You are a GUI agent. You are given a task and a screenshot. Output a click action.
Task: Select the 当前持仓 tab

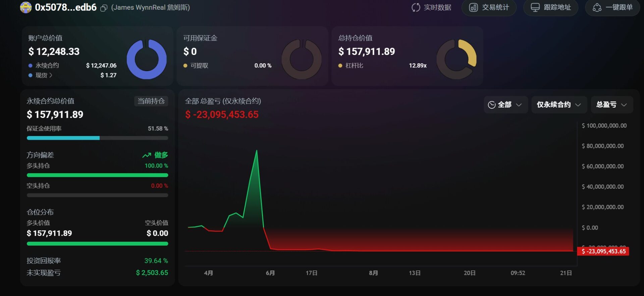pyautogui.click(x=151, y=101)
